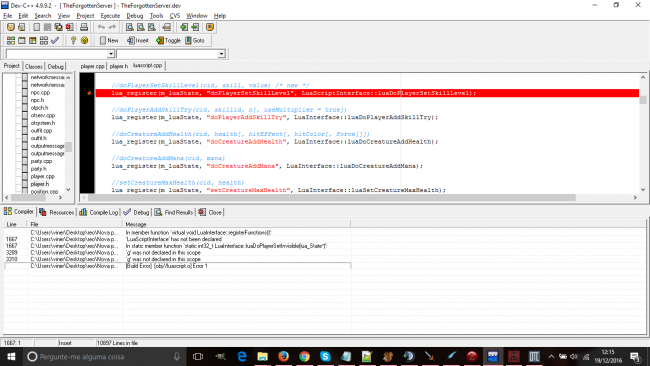Click the Close file icon with red X
This screenshot has width=650, height=366.
70,27
